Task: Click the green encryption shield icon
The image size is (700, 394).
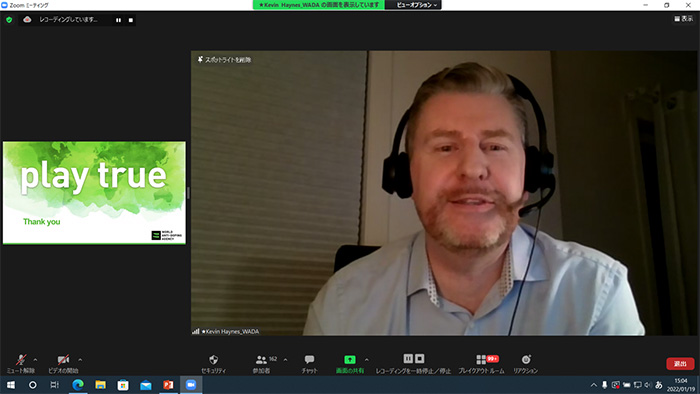Action: point(9,20)
